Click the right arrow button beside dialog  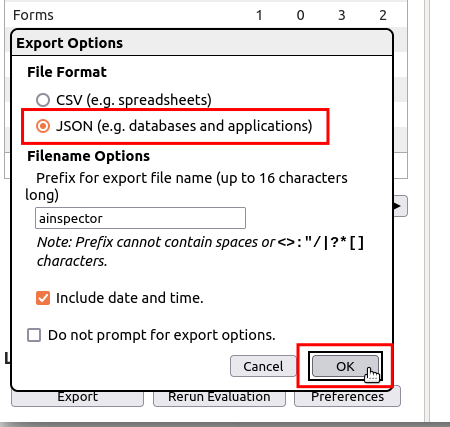[400, 206]
